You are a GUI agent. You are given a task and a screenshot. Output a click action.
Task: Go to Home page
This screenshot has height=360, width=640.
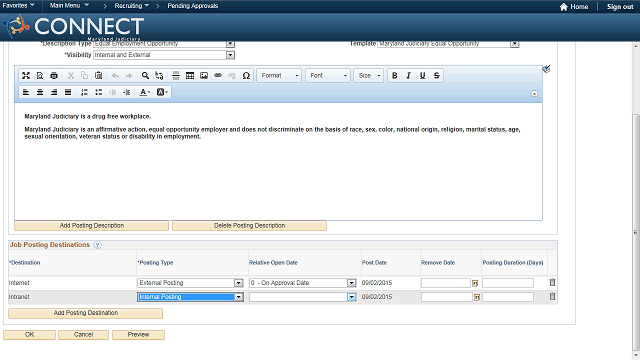pos(574,7)
